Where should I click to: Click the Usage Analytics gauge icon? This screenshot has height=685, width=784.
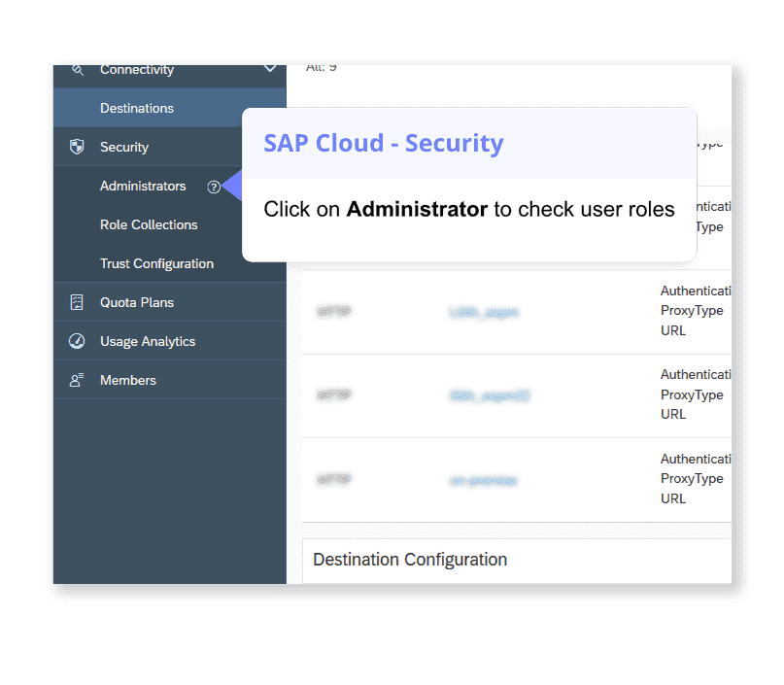pos(77,341)
